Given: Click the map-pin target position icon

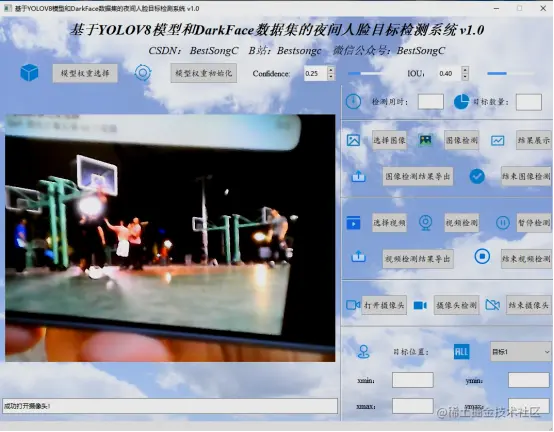Looking at the screenshot, I should (363, 351).
